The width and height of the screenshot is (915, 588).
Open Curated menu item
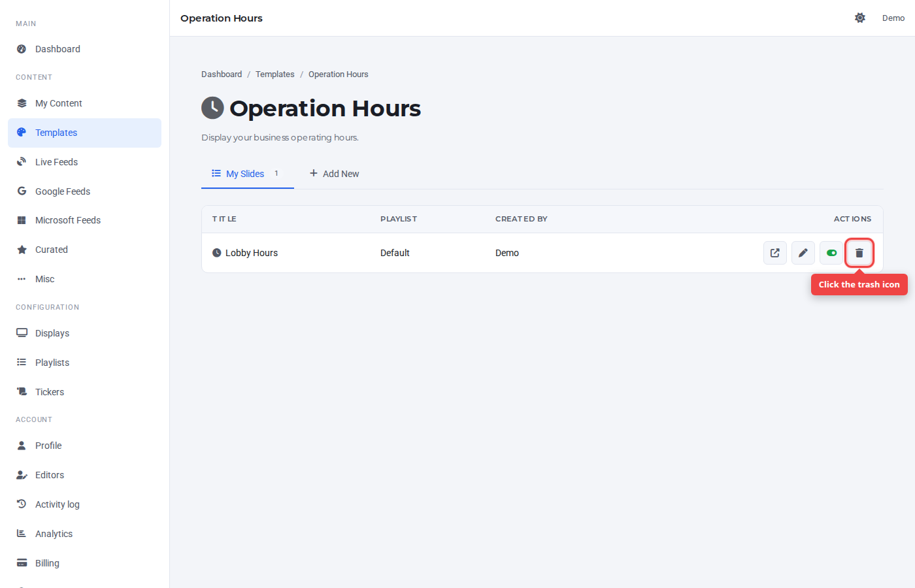[84, 250]
